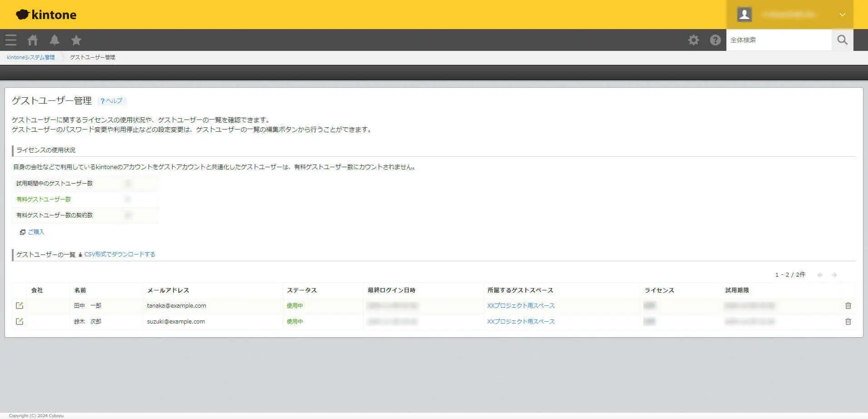Open XXプロジェクト用スペース link for 鈴木 次郎

point(521,321)
